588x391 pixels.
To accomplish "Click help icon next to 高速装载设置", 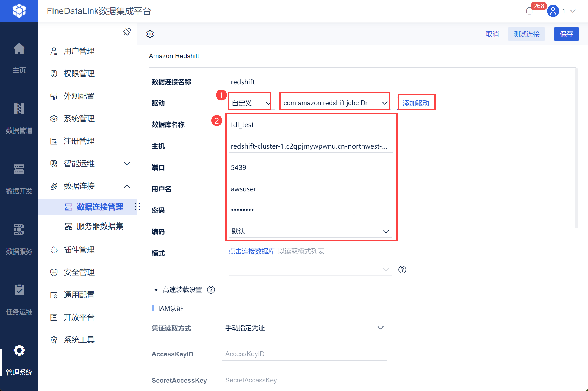I will coord(211,290).
